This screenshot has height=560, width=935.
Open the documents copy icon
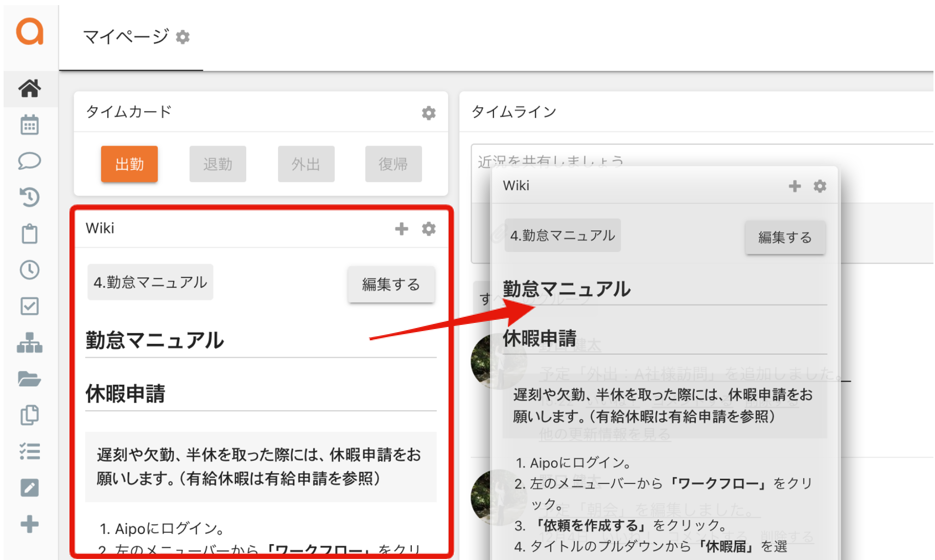click(x=30, y=415)
